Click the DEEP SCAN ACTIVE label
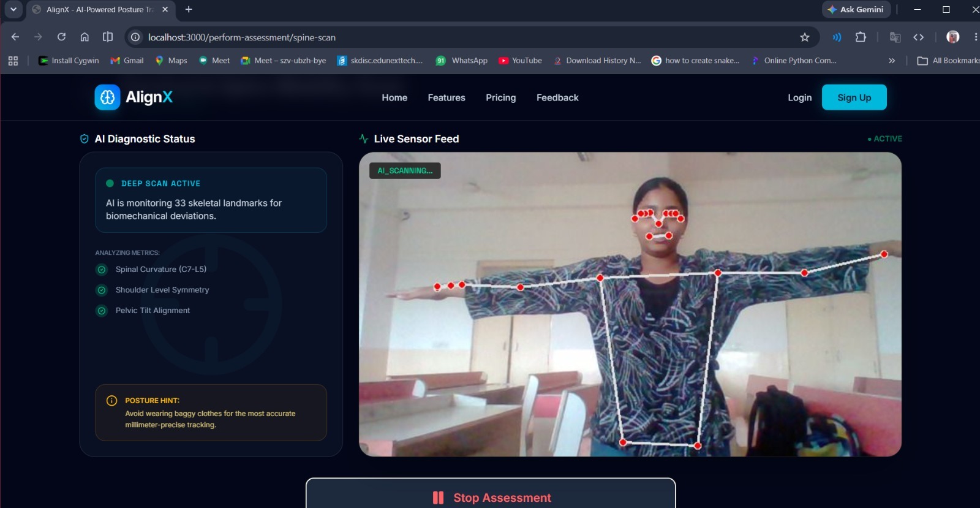This screenshot has width=980, height=508. 160,183
